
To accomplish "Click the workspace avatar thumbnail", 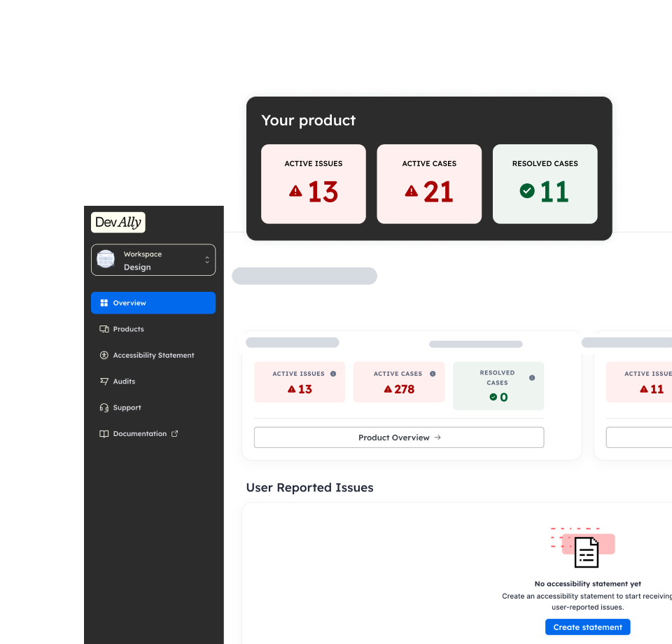I will (x=106, y=260).
